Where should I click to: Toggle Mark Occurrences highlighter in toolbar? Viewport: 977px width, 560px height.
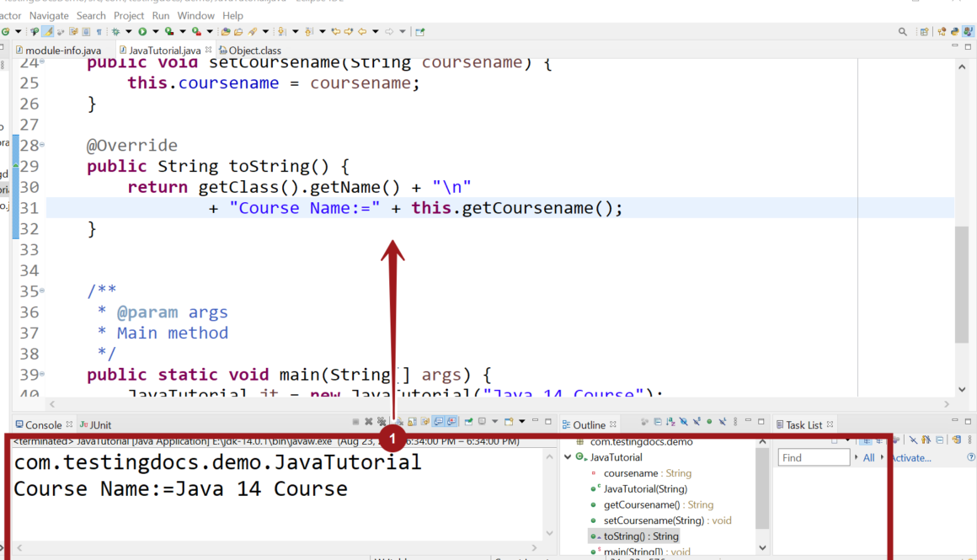pyautogui.click(x=48, y=32)
